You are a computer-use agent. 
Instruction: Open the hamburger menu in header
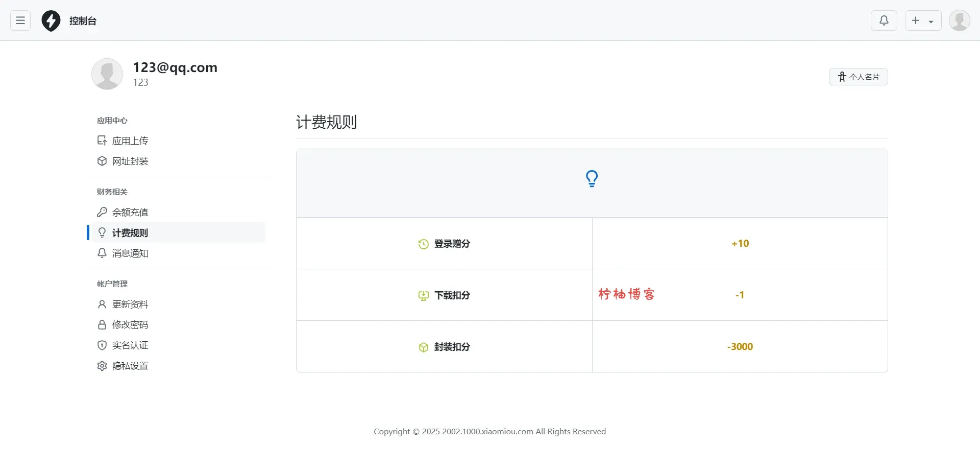point(20,20)
